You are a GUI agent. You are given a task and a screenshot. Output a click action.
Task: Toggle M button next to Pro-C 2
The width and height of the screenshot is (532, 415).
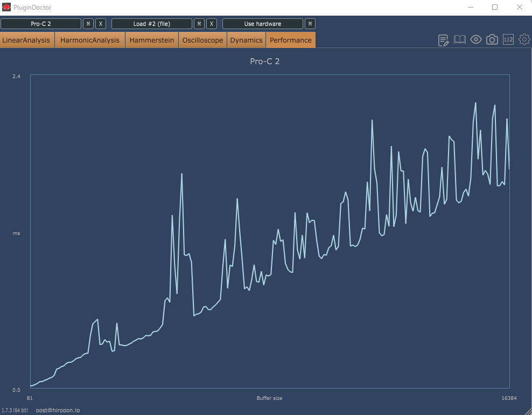pyautogui.click(x=88, y=24)
